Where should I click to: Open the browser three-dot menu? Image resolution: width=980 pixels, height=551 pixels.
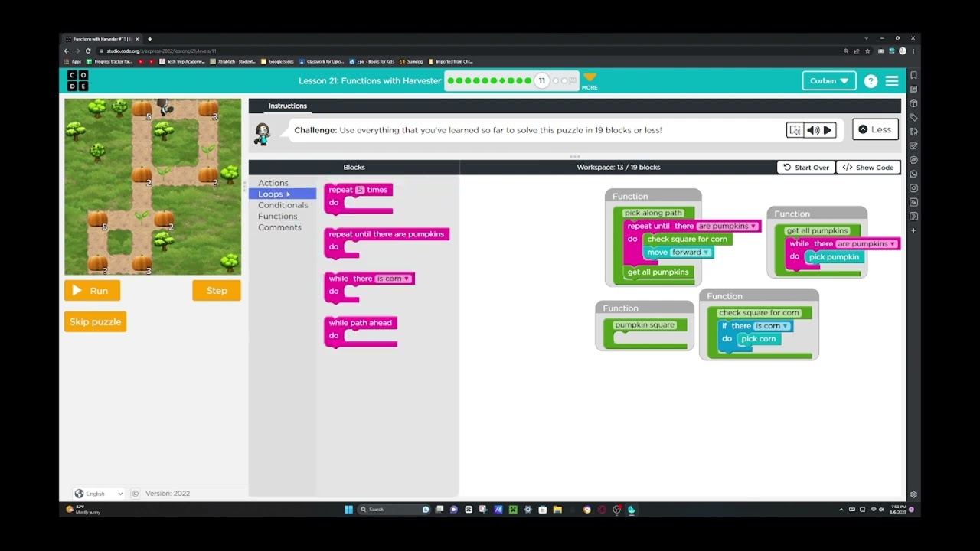pos(913,51)
